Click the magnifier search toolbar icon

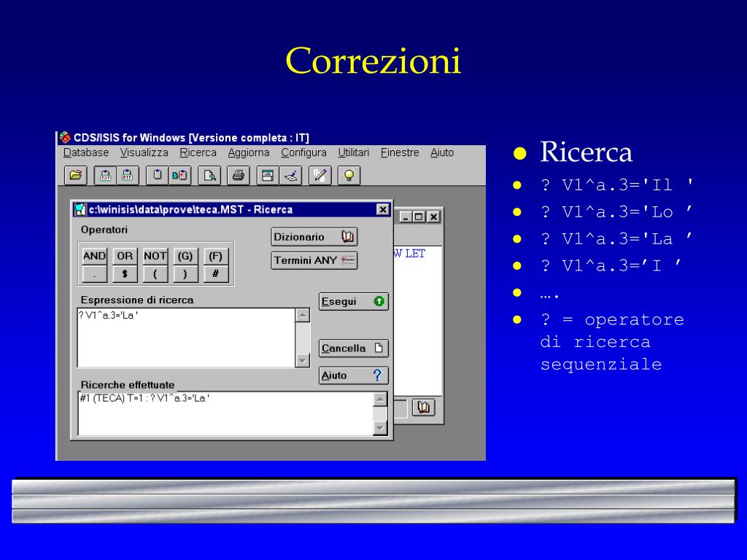tap(209, 175)
